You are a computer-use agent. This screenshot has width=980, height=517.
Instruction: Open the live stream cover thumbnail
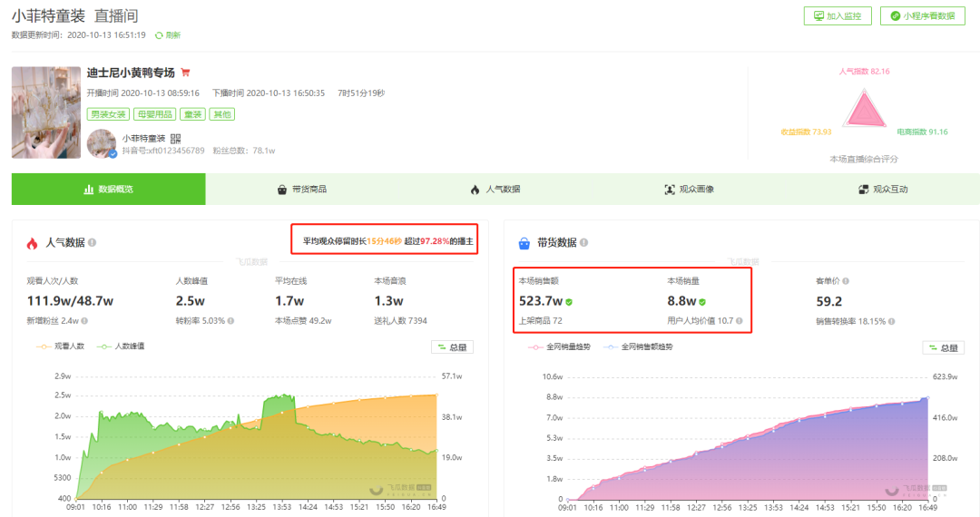(46, 112)
